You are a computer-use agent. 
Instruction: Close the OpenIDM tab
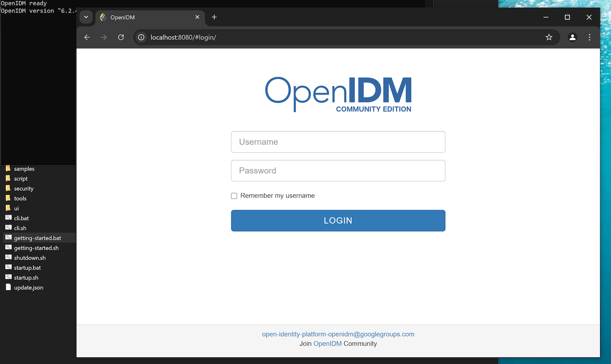pos(198,17)
